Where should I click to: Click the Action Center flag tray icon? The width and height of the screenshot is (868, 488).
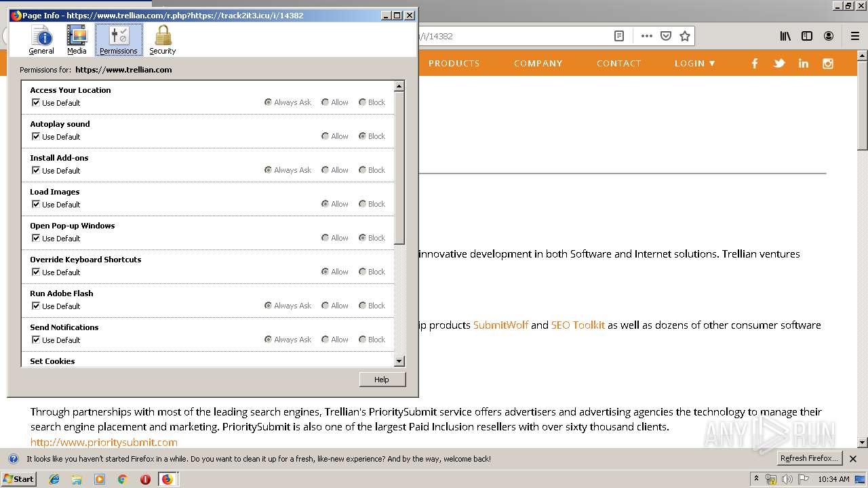coord(802,479)
